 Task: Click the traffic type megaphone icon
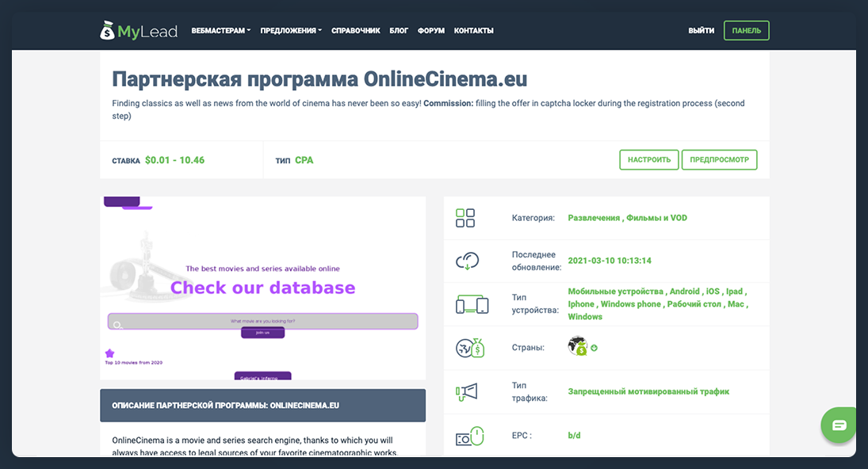466,391
